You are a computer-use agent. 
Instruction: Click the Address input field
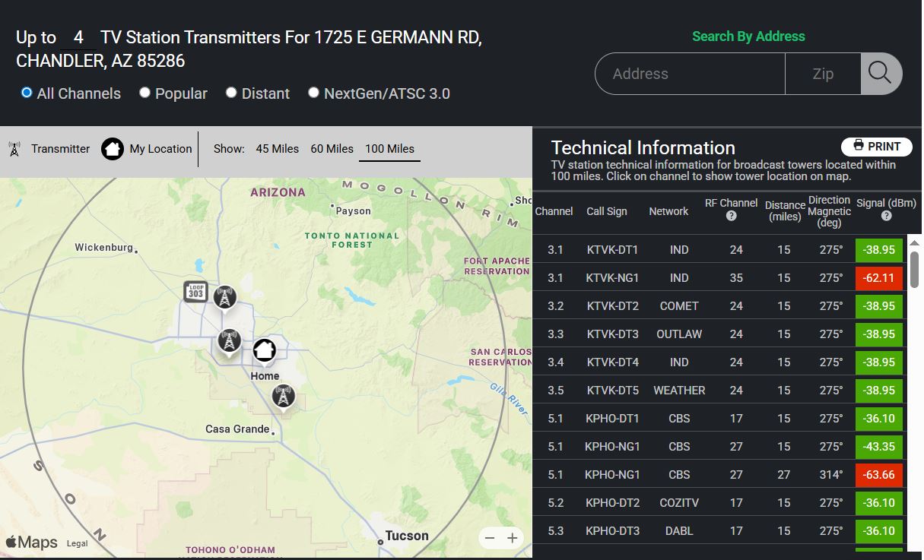click(690, 74)
